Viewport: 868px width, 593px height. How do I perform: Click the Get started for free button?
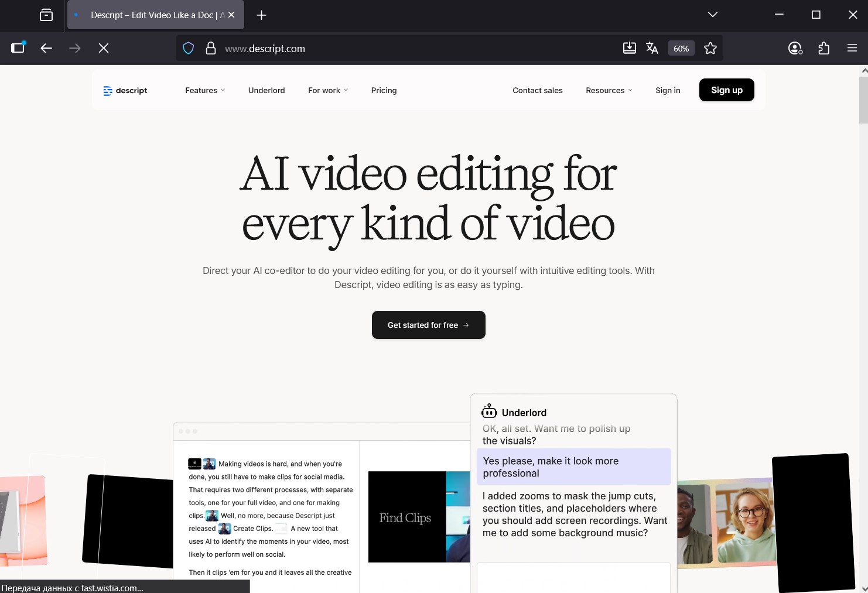(428, 325)
